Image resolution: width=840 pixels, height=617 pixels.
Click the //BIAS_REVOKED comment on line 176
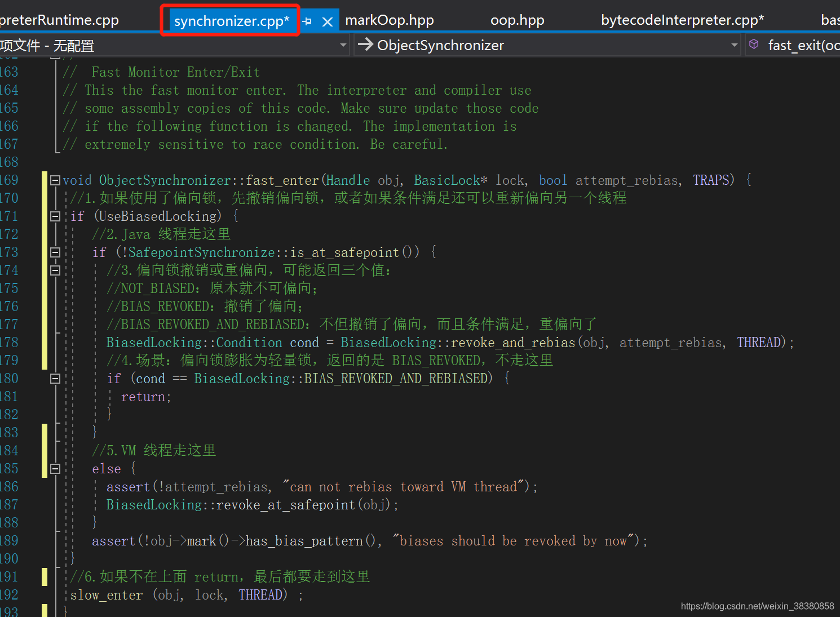coord(205,307)
